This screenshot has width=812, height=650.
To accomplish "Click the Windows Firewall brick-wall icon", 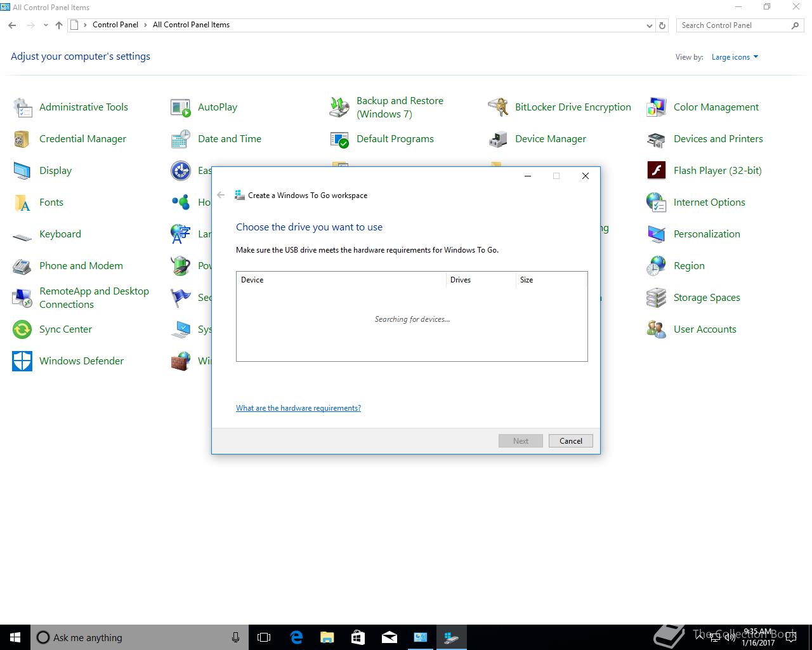I will click(181, 361).
